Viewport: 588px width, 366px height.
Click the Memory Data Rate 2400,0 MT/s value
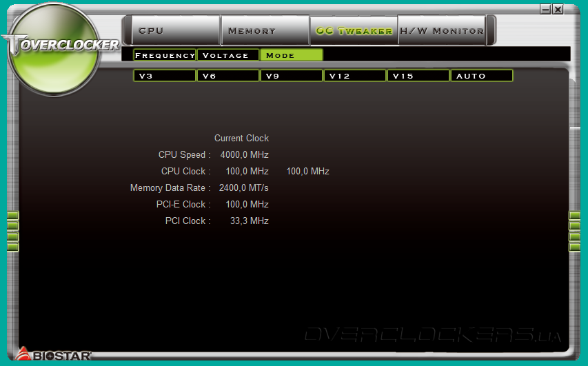pyautogui.click(x=244, y=187)
